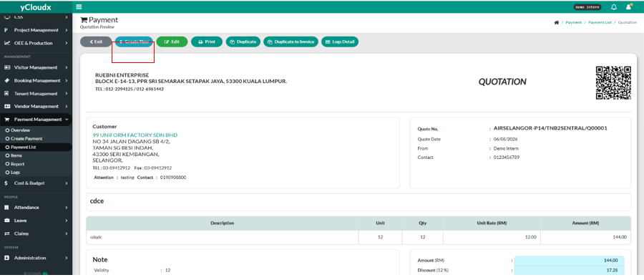Click the yCloudx logo
The height and width of the screenshot is (280, 644).
point(36,7)
